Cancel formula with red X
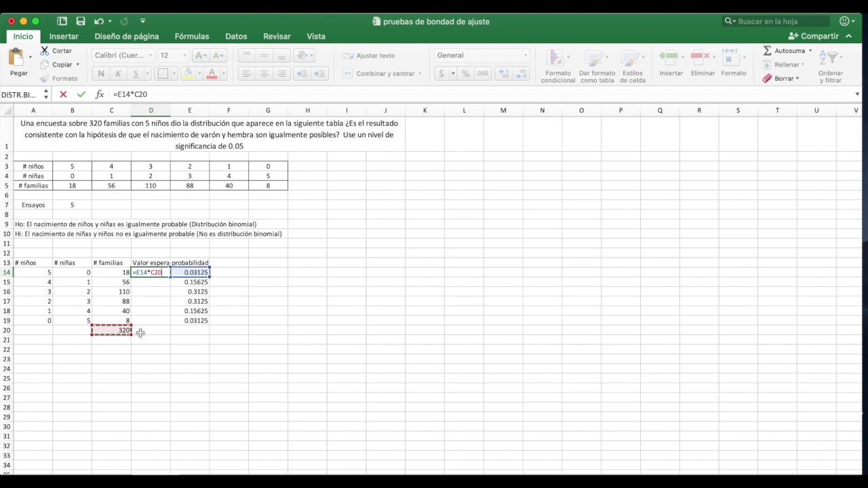 tap(63, 94)
